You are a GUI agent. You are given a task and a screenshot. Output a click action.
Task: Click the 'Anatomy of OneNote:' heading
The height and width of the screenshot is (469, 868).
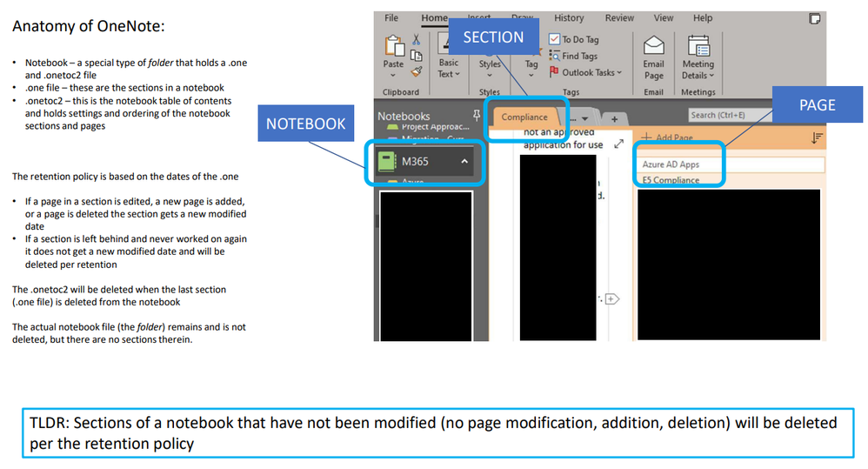pyautogui.click(x=89, y=26)
